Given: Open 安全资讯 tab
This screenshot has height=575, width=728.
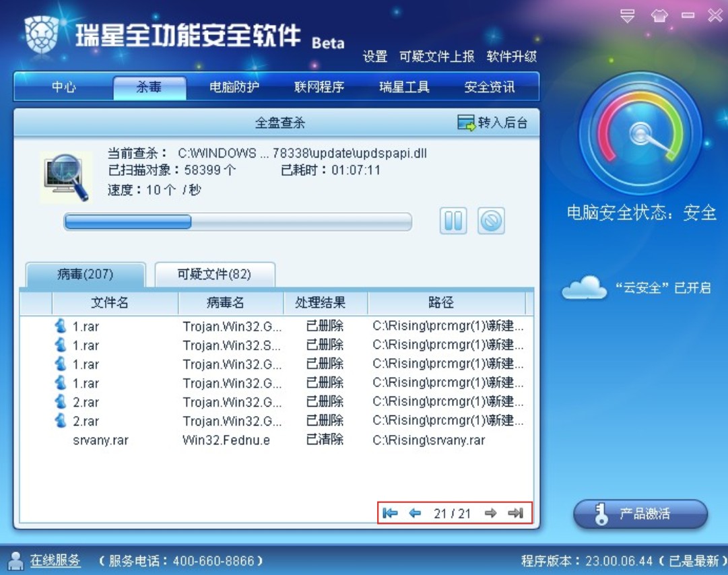Looking at the screenshot, I should tap(490, 87).
